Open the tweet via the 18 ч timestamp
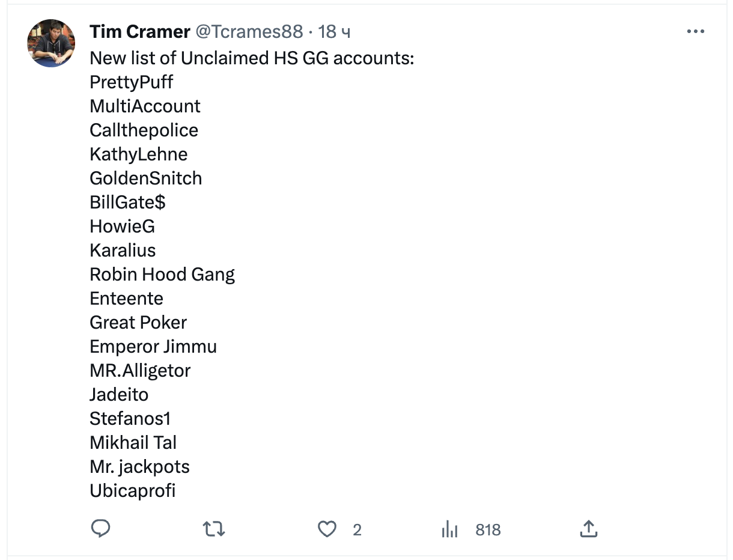 pos(334,32)
